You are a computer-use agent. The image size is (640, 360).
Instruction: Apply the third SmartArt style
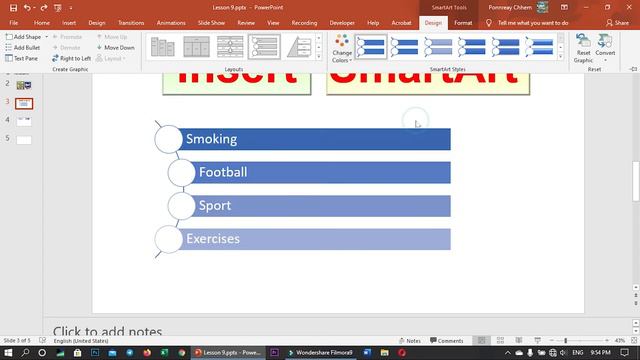click(x=438, y=47)
